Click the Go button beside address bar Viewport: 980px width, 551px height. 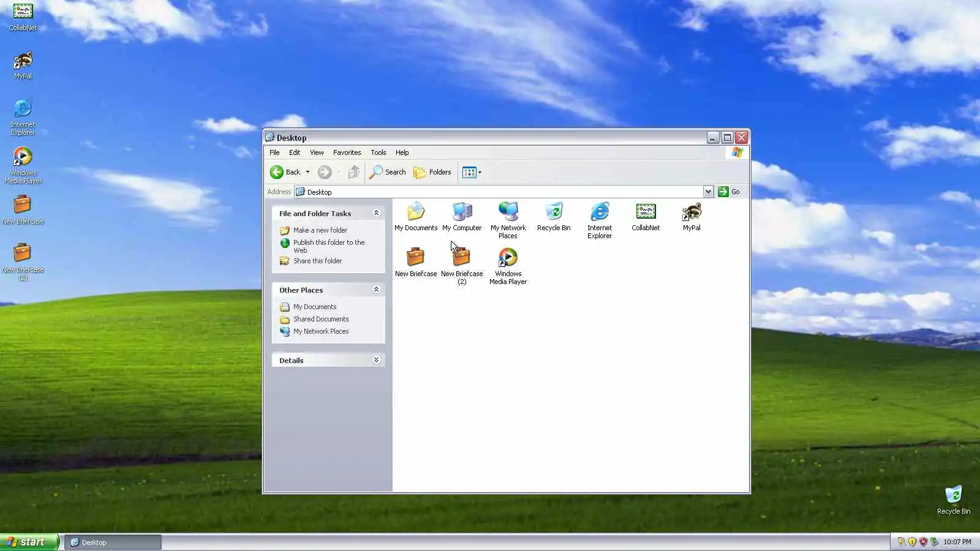pos(729,192)
